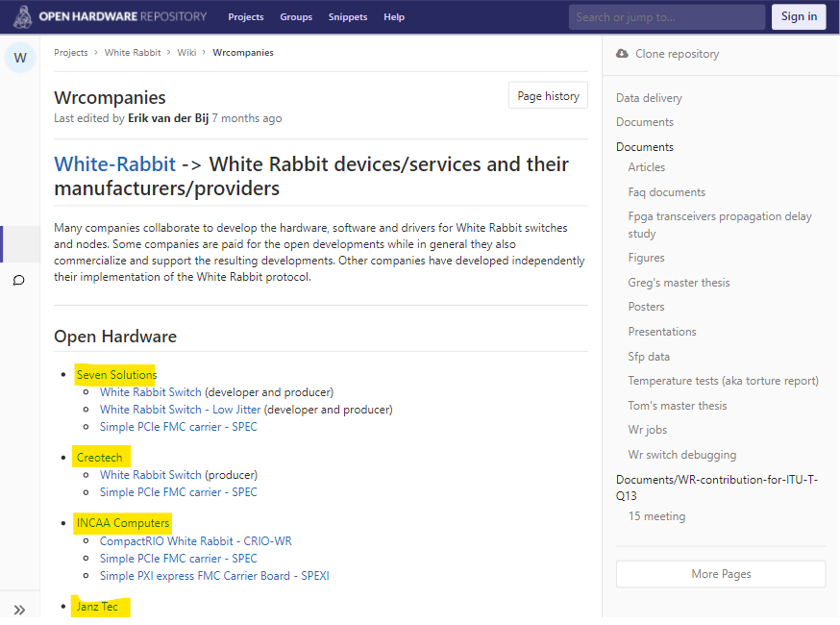Open Simple PXI express FMC Carrier Board - SPEXI
This screenshot has width=840, height=625.
pos(214,576)
